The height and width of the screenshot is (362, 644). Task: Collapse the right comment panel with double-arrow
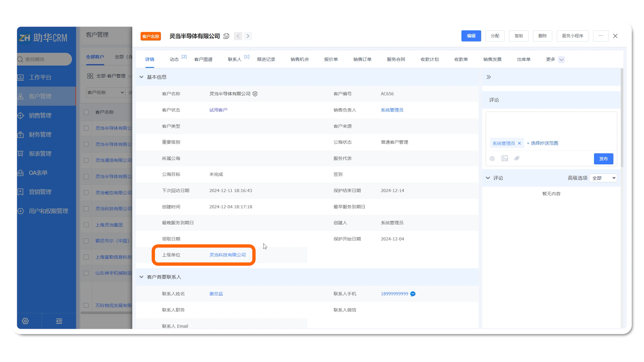pyautogui.click(x=489, y=77)
